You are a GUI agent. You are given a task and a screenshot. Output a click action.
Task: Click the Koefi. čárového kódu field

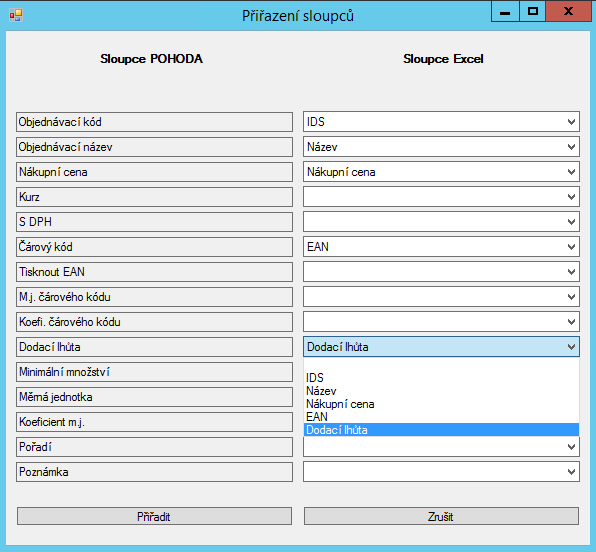tap(154, 322)
